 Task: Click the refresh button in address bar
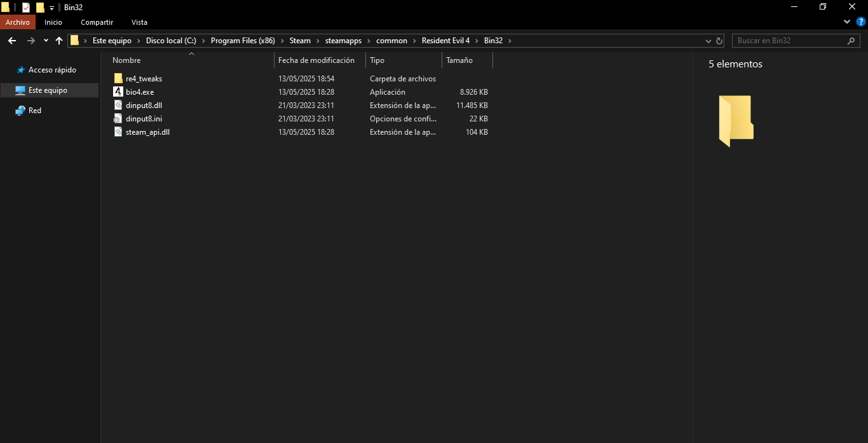719,41
